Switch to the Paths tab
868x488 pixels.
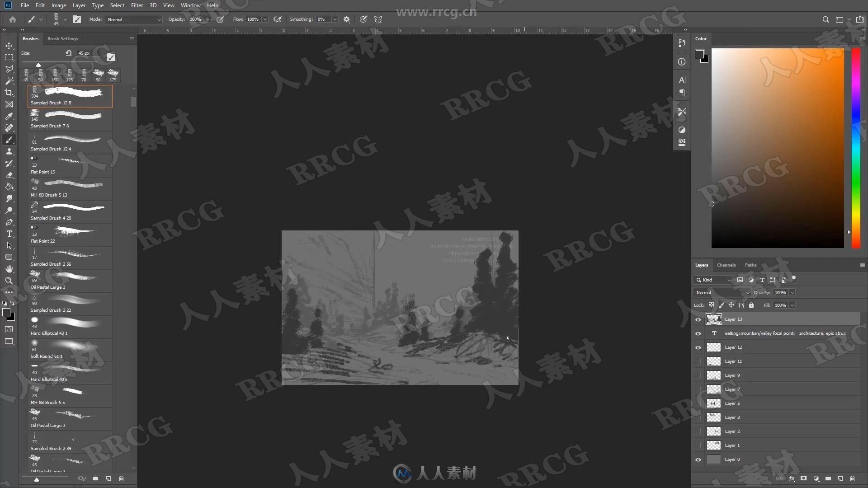[750, 264]
